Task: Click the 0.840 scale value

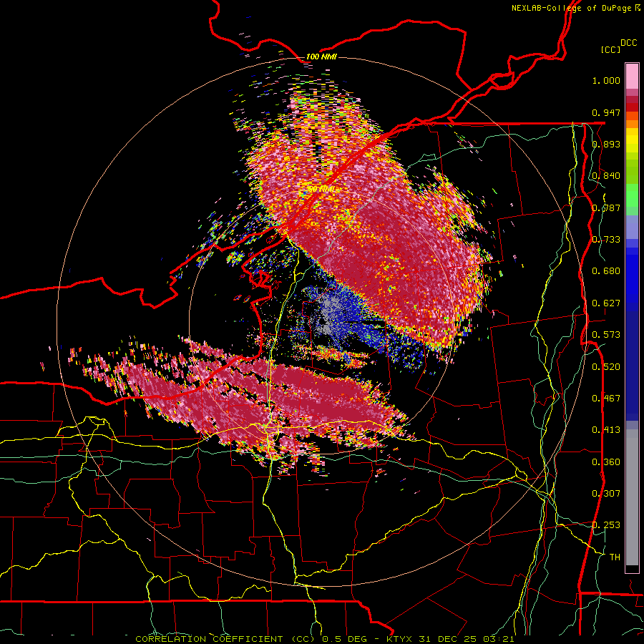Action: [x=606, y=176]
